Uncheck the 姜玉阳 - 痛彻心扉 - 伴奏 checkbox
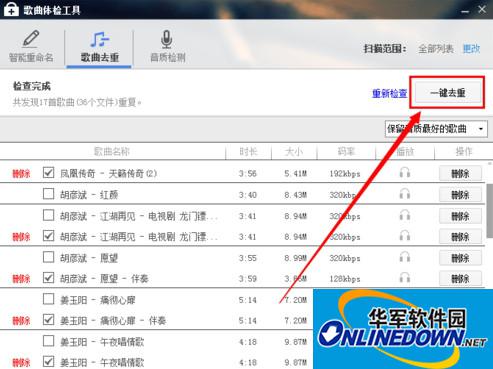This screenshot has width=493, height=369. 48,320
